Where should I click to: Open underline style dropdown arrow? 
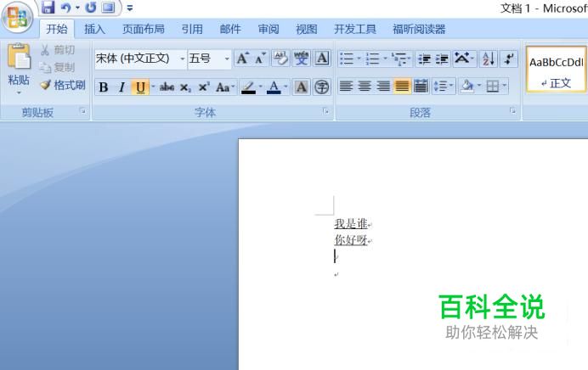coord(153,87)
